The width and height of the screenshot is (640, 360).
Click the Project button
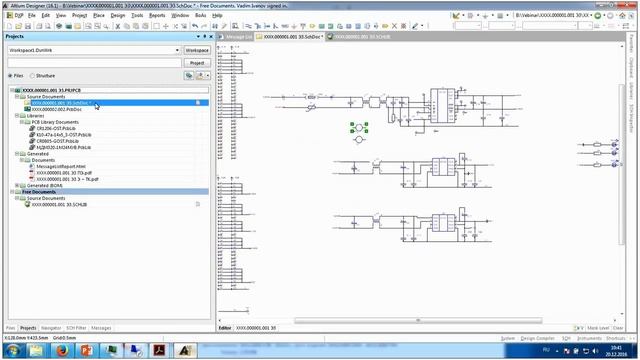197,63
